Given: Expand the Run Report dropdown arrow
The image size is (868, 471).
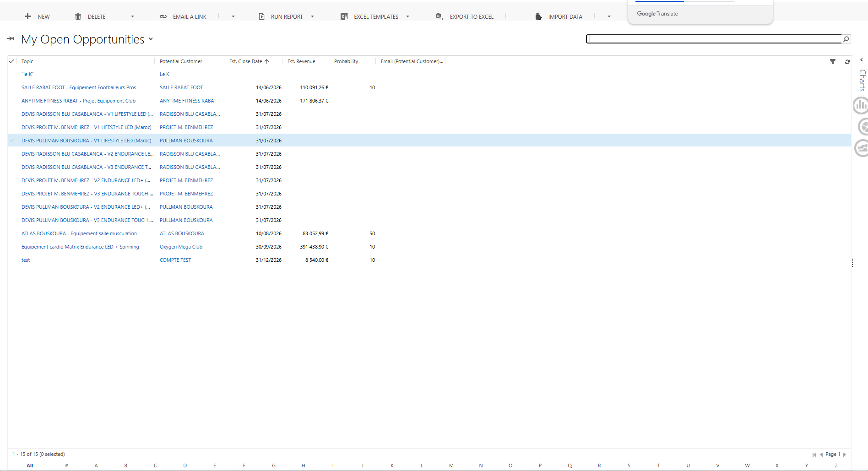Looking at the screenshot, I should 313,16.
